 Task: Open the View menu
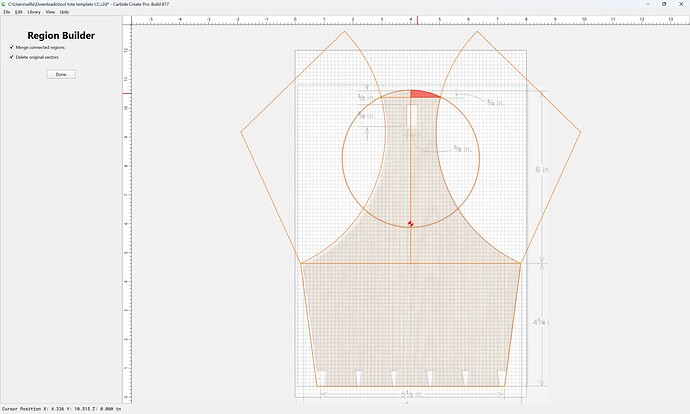point(50,12)
